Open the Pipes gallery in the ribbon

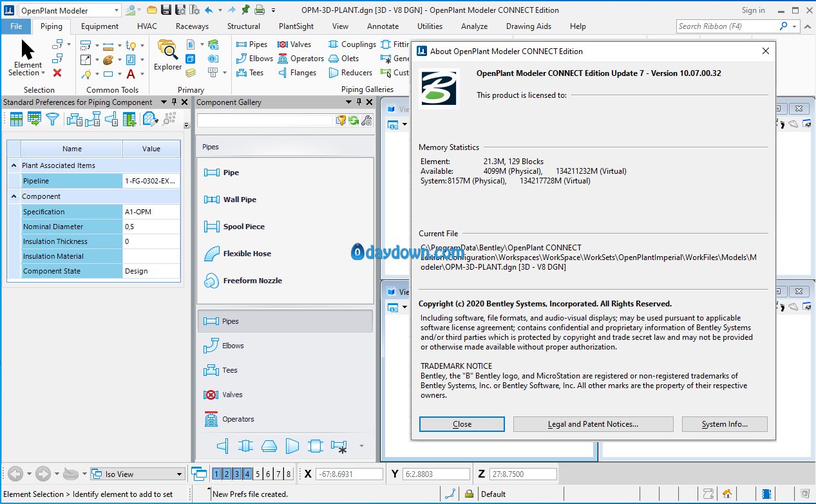click(x=252, y=44)
